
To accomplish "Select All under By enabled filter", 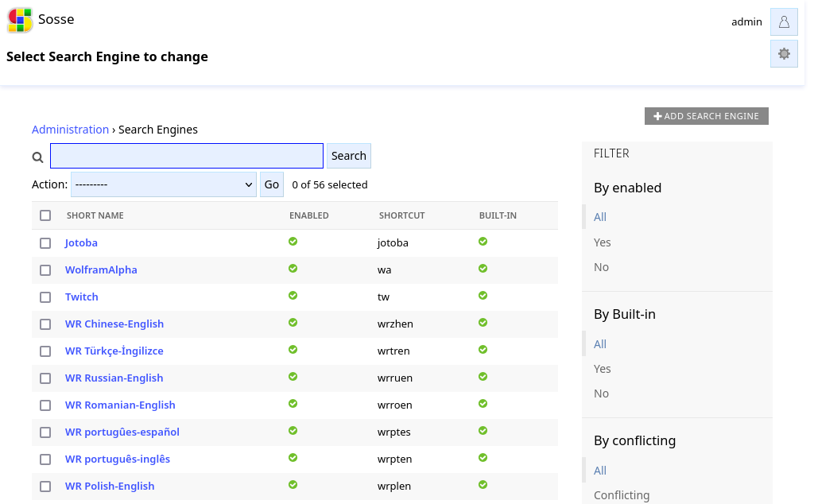I will [x=600, y=217].
